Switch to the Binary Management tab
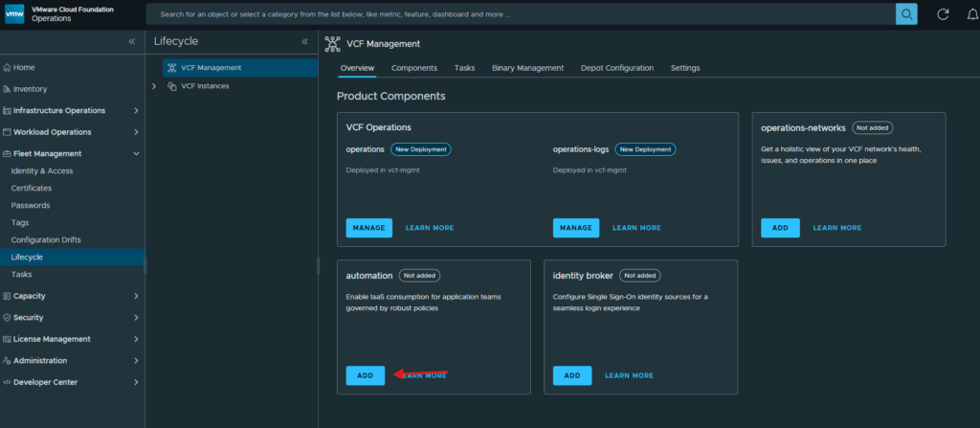Viewport: 980px width, 428px height. (x=527, y=68)
